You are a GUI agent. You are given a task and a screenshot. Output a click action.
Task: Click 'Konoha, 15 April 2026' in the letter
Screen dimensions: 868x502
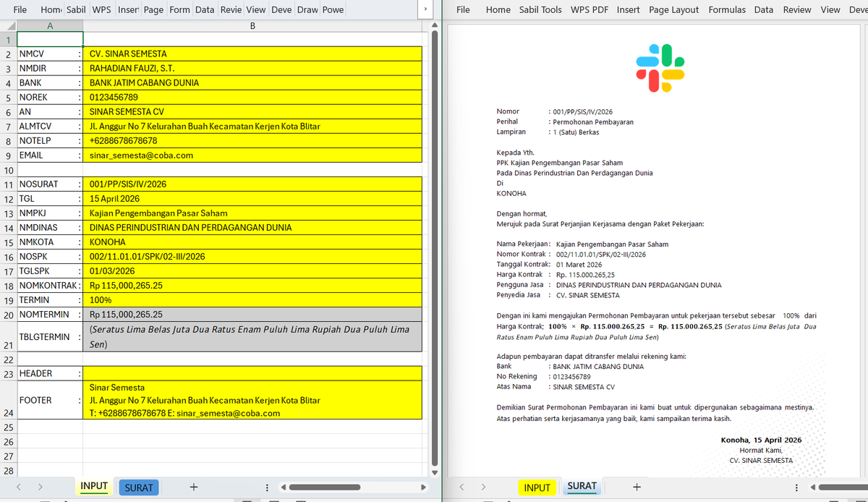pos(761,440)
